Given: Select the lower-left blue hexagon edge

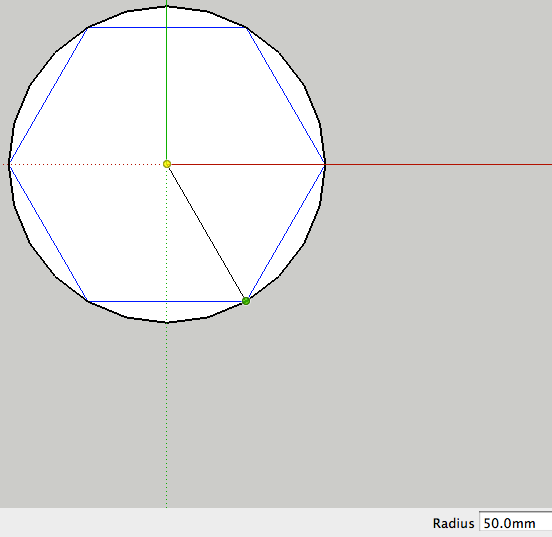Looking at the screenshot, I should click(49, 233).
